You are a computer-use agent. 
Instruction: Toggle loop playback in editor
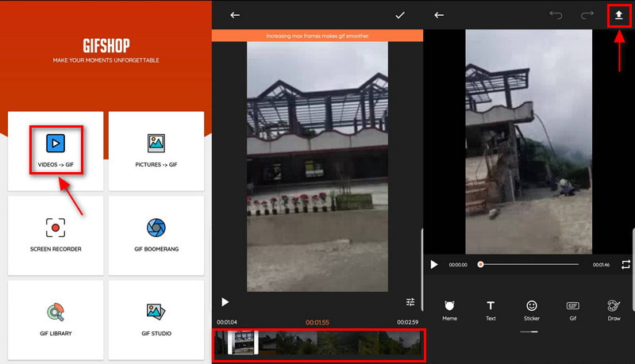point(625,265)
